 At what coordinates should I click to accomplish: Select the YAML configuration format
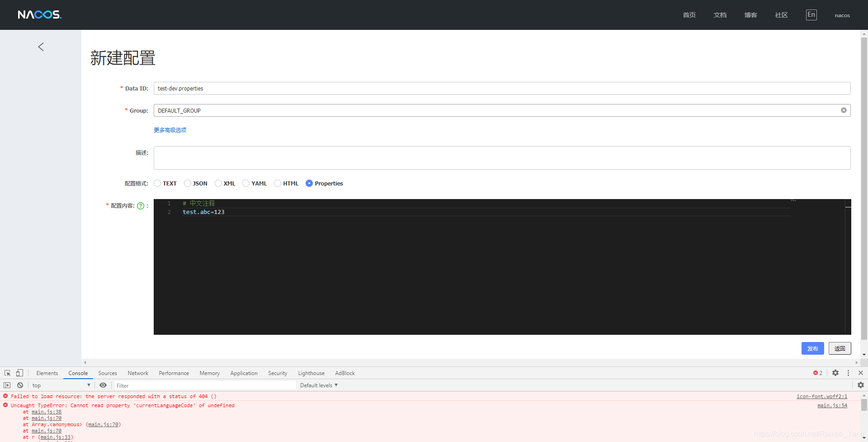tap(246, 183)
